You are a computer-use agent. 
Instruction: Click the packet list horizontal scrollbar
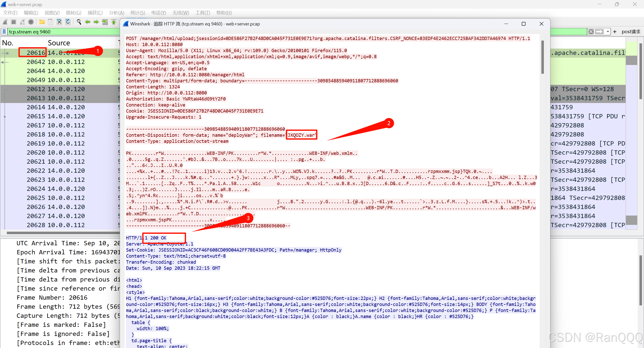tap(63, 233)
